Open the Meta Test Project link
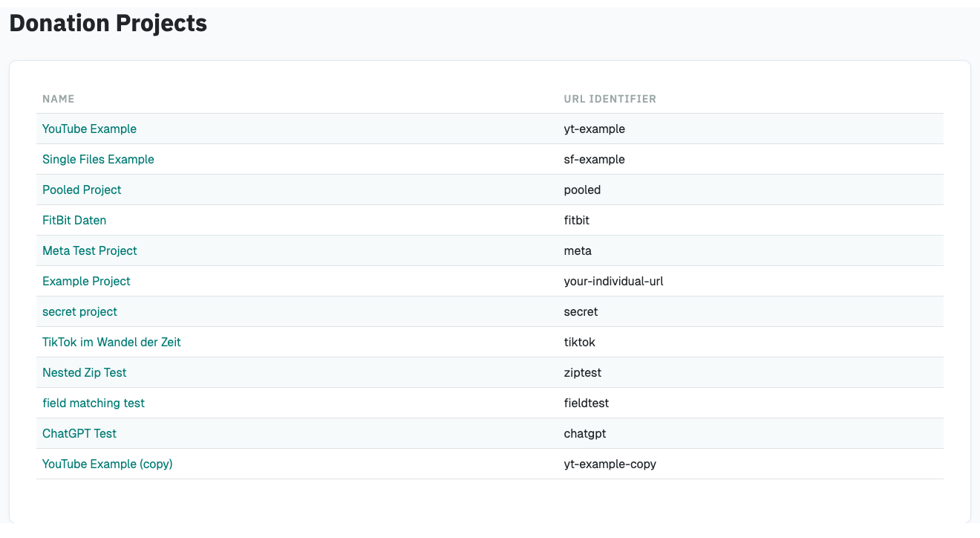This screenshot has height=538, width=980. tap(90, 250)
